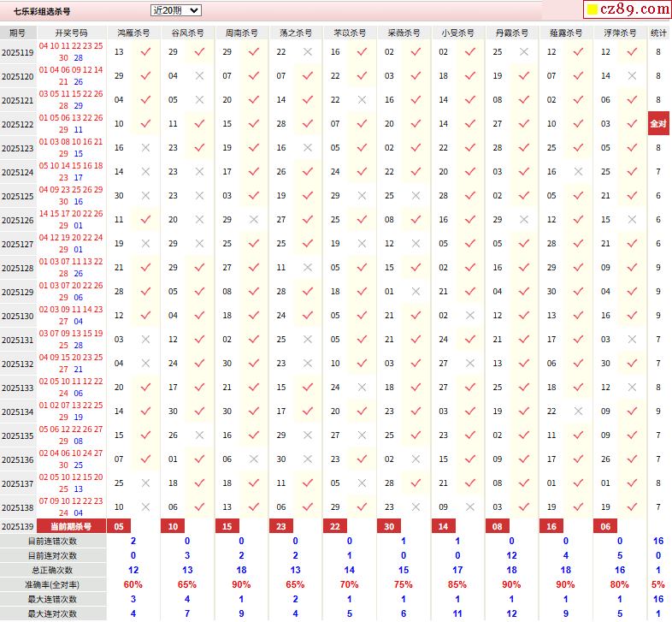Click 鸿雁杀号 checkmark in row 2025119
Screen dimensions: 672x622
click(146, 52)
